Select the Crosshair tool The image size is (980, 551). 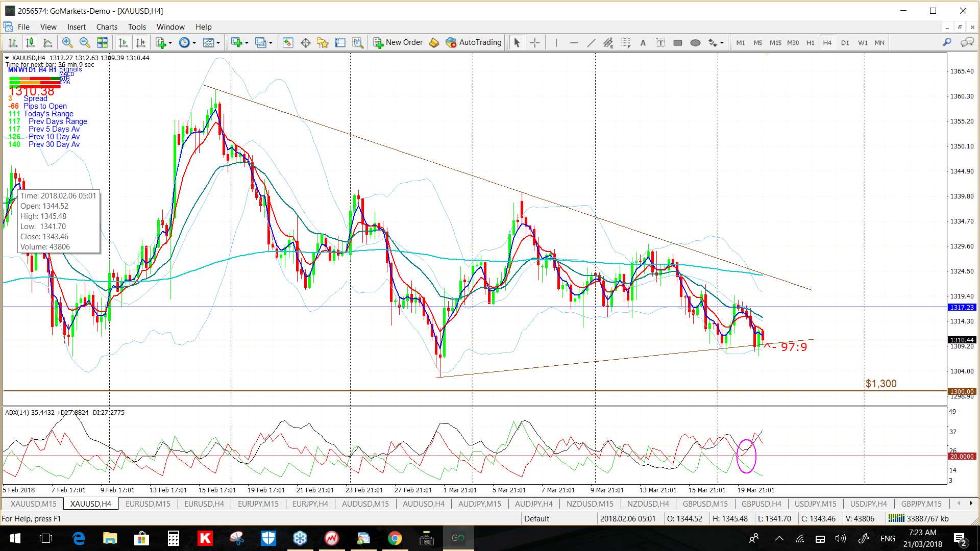(x=534, y=43)
